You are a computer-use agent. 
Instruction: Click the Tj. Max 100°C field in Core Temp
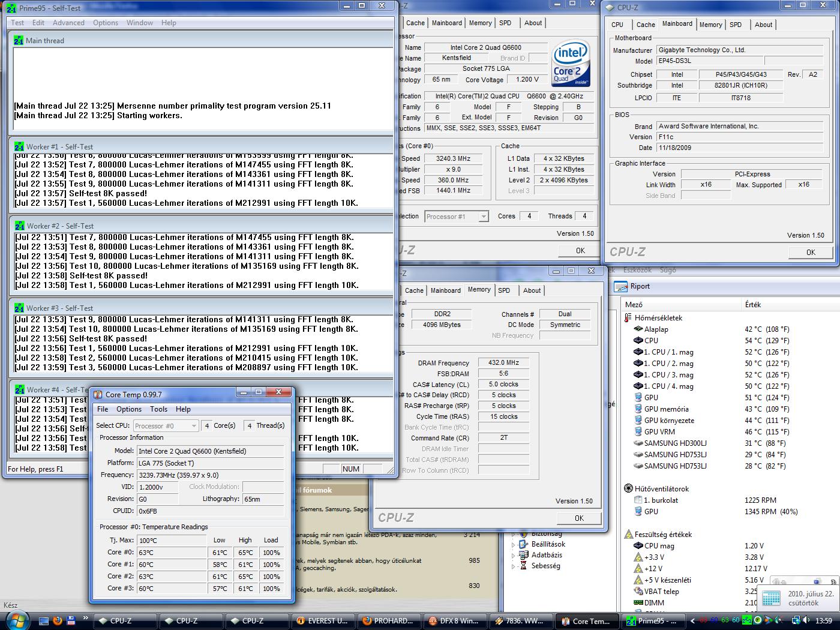[172, 541]
